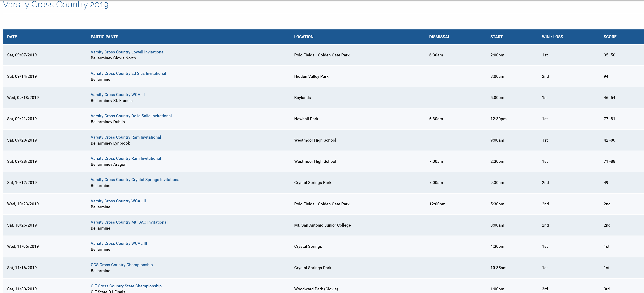The height and width of the screenshot is (293, 644).
Task: Click Baylands location
Action: tap(302, 98)
